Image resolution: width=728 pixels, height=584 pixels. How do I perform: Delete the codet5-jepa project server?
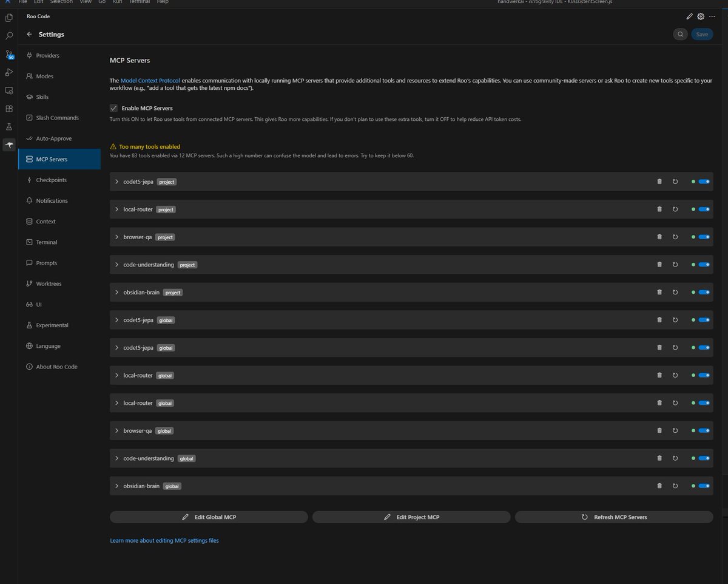(659, 182)
